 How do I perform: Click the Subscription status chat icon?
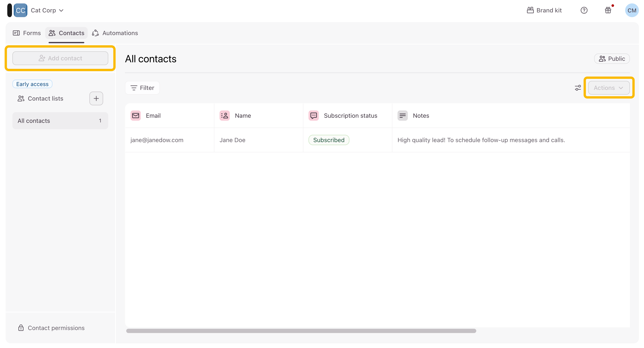pyautogui.click(x=313, y=116)
